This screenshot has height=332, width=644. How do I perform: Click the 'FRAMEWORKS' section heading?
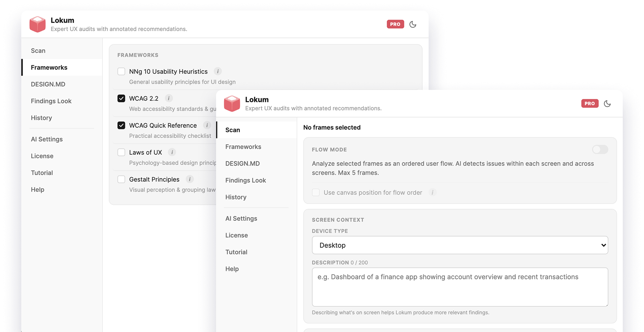click(138, 55)
